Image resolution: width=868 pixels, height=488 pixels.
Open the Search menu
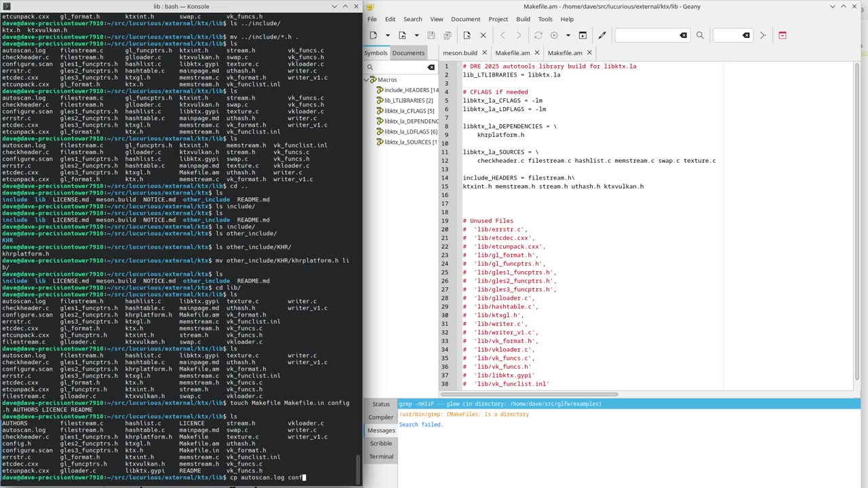pos(412,19)
